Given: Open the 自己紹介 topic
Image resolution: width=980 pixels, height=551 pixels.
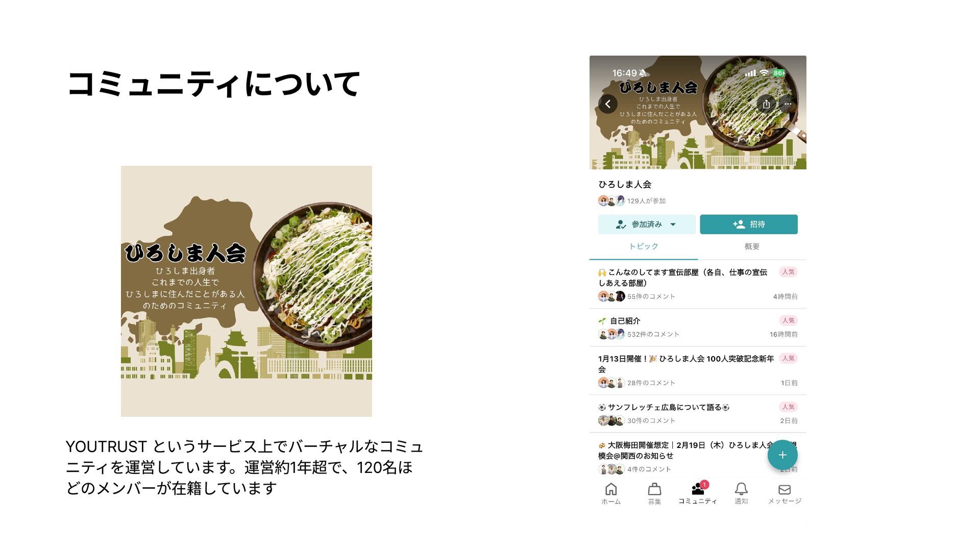Looking at the screenshot, I should click(x=698, y=328).
